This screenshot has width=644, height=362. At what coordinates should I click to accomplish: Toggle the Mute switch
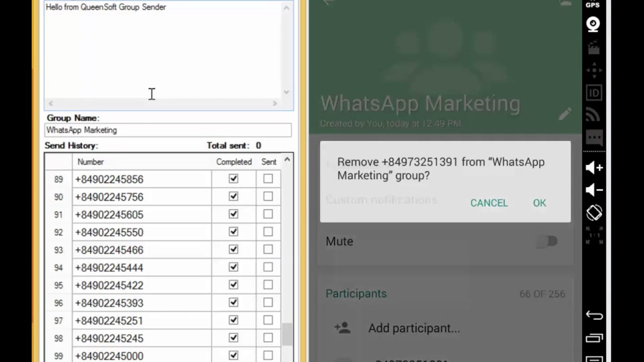pyautogui.click(x=547, y=241)
